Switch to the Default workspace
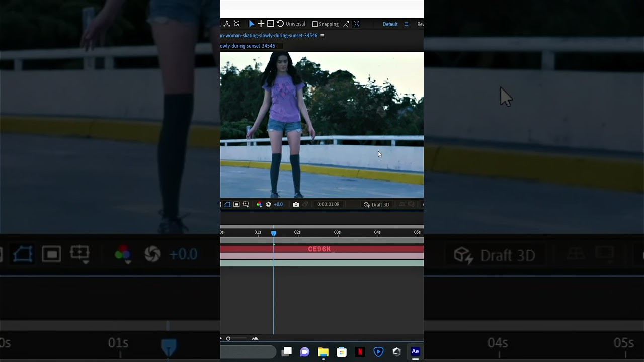 [x=390, y=24]
